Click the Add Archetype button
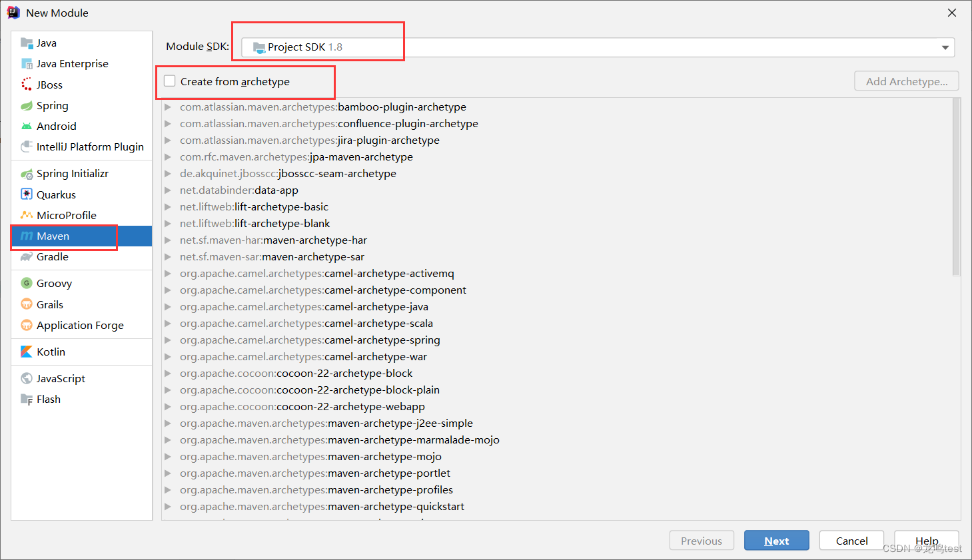This screenshot has height=560, width=972. coord(907,81)
